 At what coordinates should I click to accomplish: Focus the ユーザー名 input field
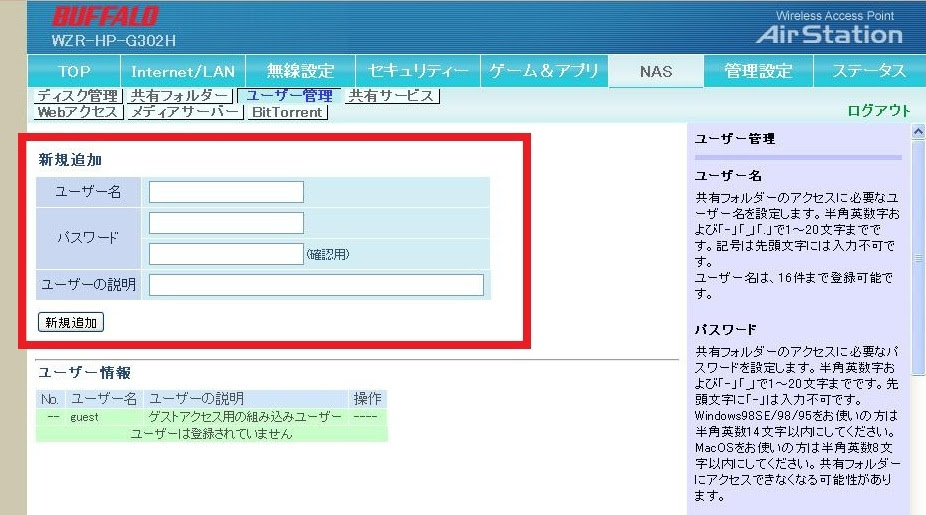point(226,192)
